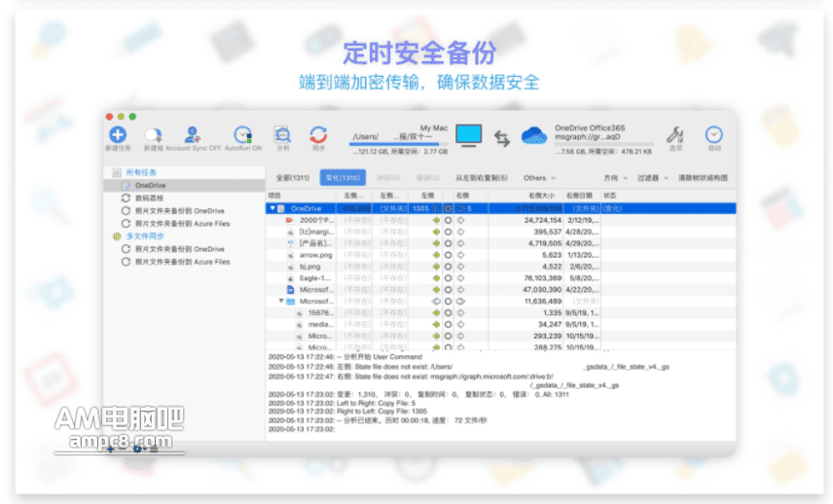Select the 15676... file row
This screenshot has width=833, height=504.
(501, 312)
